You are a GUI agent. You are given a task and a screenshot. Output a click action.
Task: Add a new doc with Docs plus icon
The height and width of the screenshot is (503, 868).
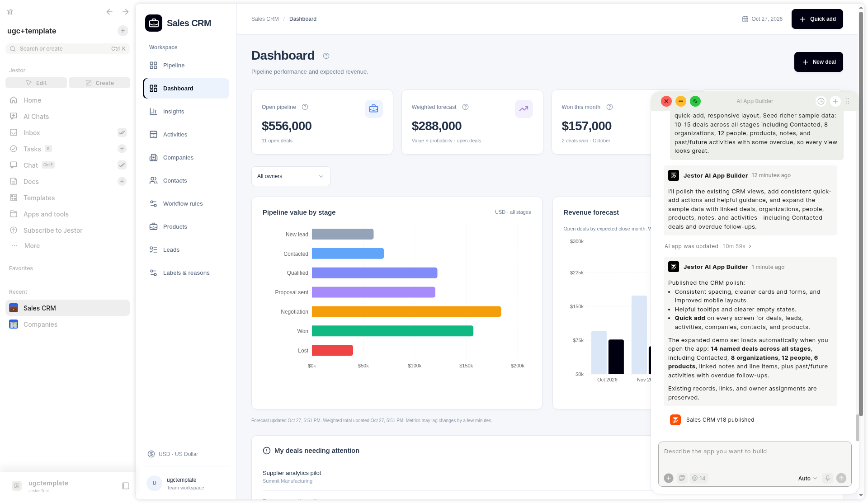tap(122, 181)
